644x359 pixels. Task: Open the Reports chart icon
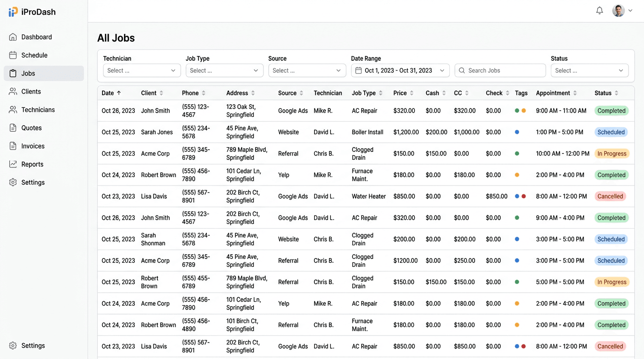click(x=13, y=164)
